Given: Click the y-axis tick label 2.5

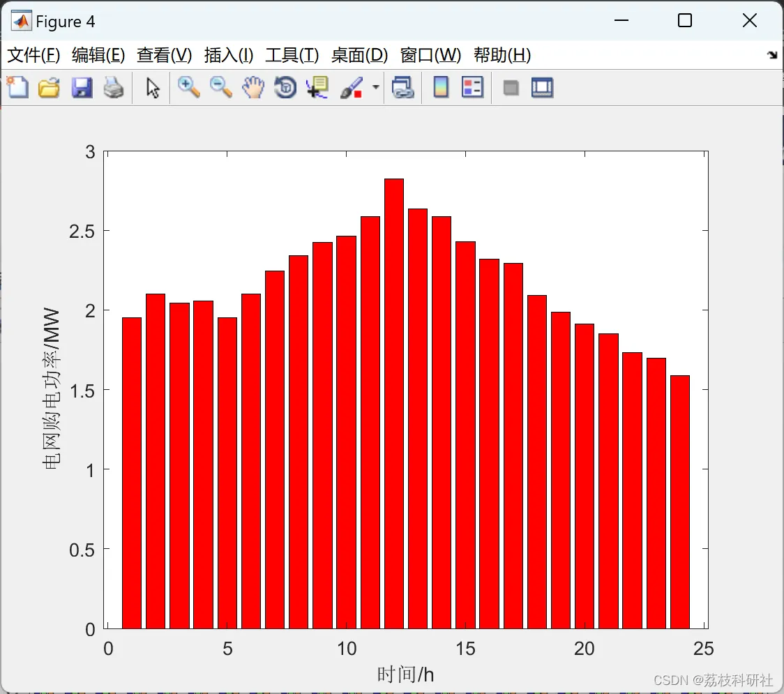Looking at the screenshot, I should (82, 232).
